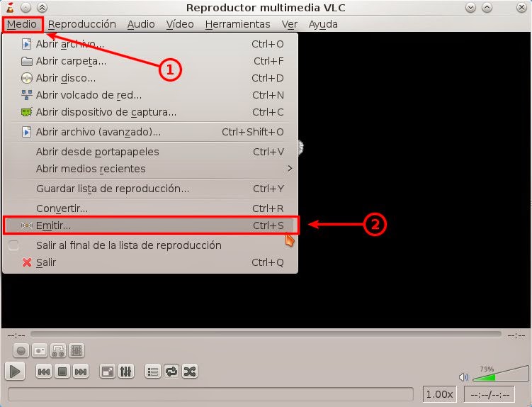Screen dimensions: 532x407
Task: Skip to the next media item
Action: tap(81, 372)
